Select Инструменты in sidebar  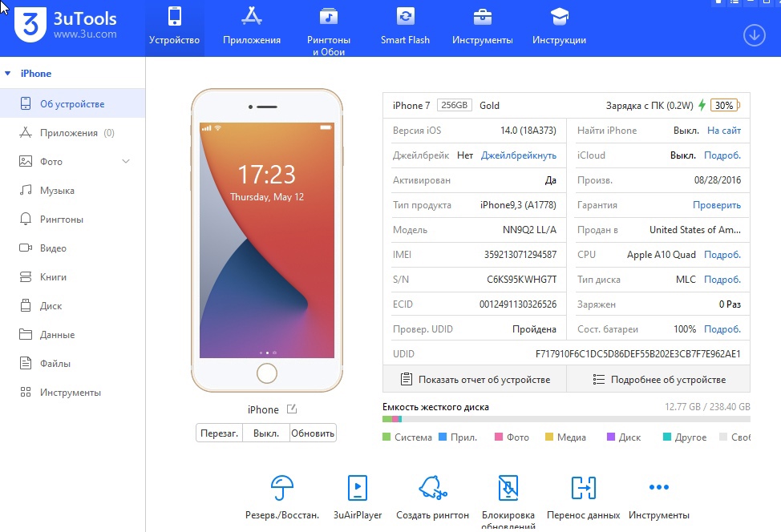pyautogui.click(x=73, y=392)
